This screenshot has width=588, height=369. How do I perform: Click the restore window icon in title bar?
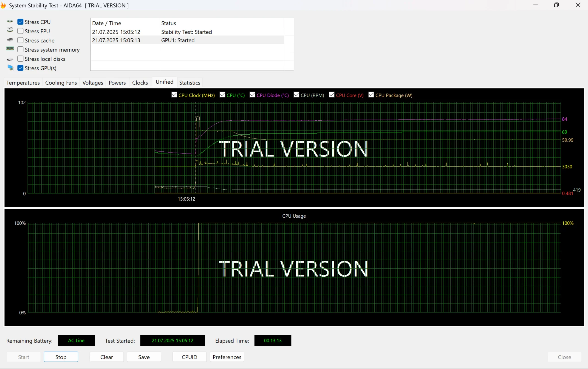[556, 5]
